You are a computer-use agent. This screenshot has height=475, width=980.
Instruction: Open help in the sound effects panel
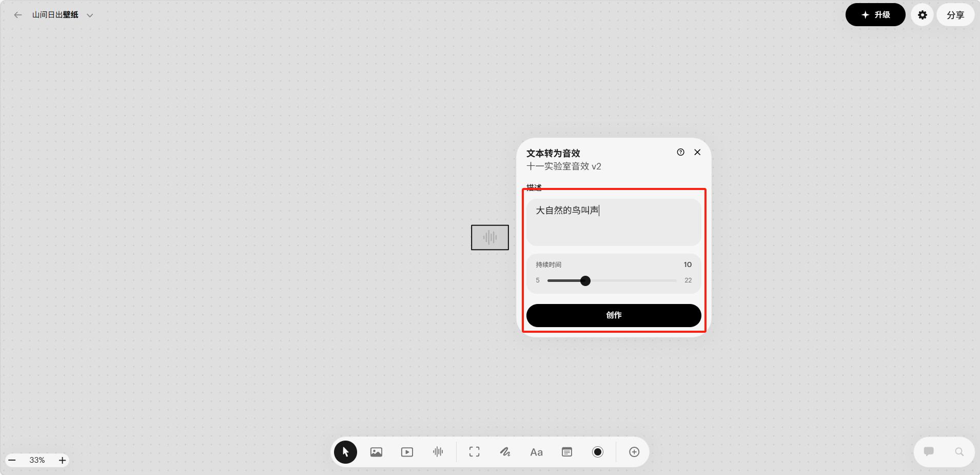[x=680, y=152]
